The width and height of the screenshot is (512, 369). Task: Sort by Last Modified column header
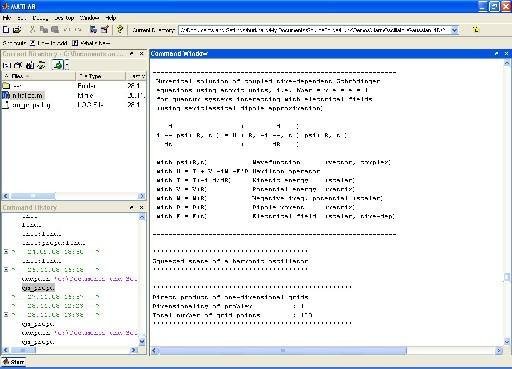pyautogui.click(x=136, y=76)
